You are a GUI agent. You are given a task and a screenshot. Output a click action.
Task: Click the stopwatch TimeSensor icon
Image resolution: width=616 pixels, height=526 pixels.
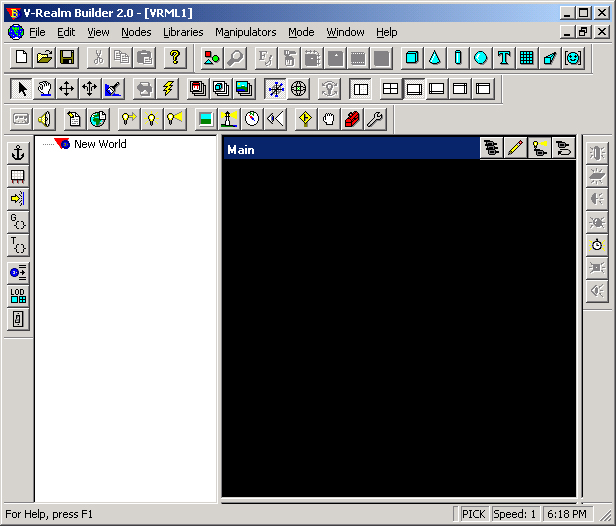[x=597, y=245]
